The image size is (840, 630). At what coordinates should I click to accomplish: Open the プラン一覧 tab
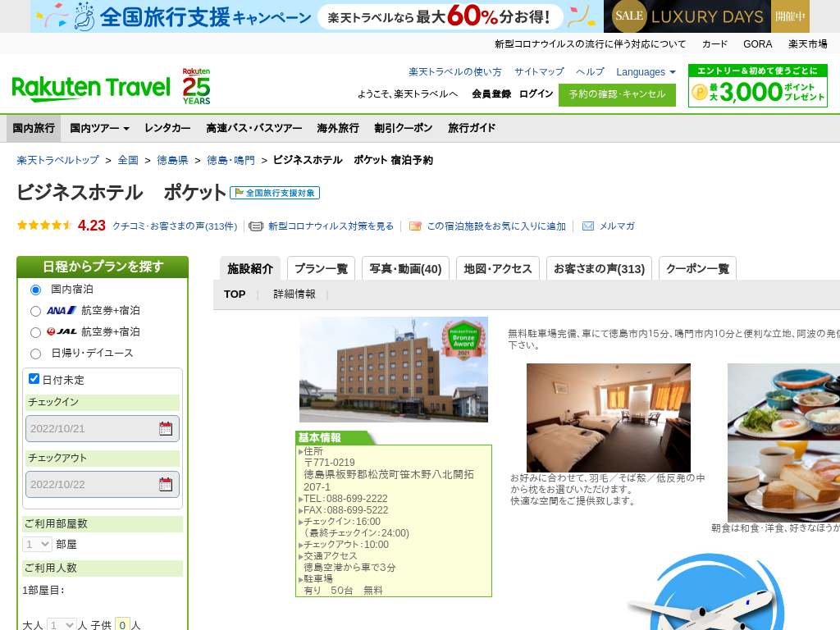322,268
